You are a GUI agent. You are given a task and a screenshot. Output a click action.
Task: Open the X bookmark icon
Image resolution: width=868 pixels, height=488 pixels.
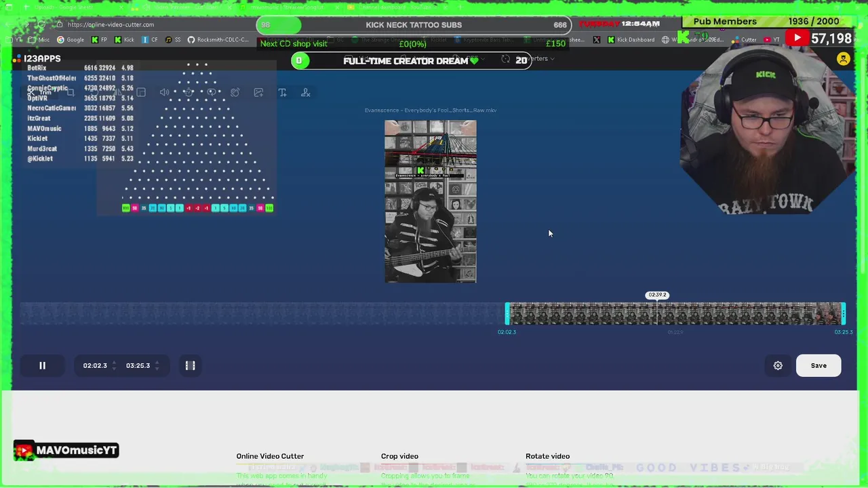pos(596,40)
